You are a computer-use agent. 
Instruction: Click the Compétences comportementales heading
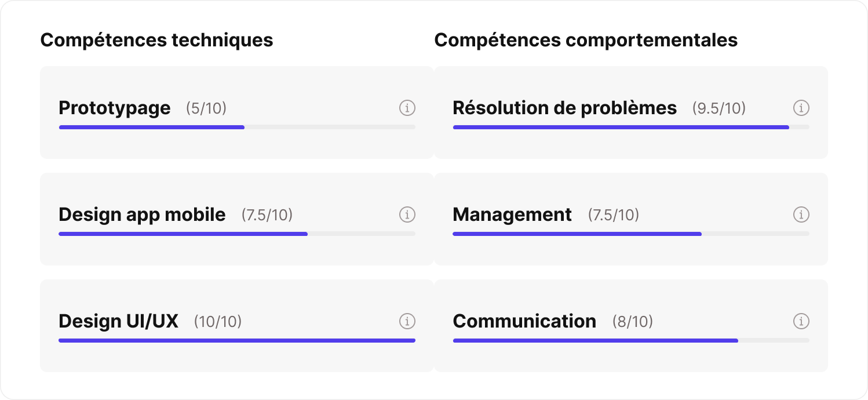pyautogui.click(x=586, y=40)
